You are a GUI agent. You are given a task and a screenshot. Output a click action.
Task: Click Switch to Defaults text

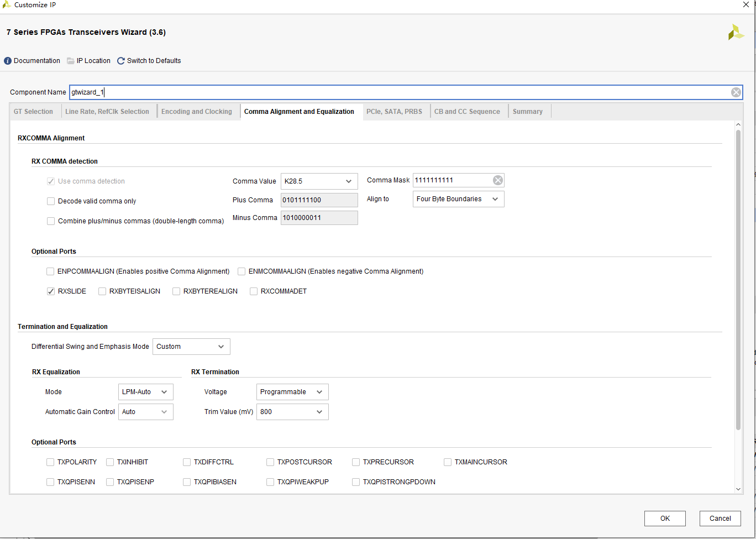[x=154, y=61]
